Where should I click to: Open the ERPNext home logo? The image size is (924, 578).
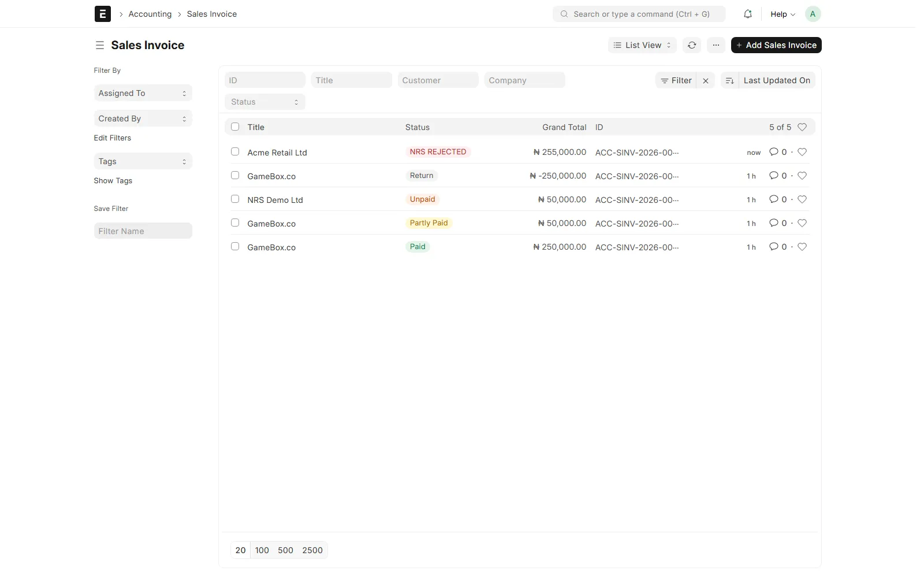coord(102,14)
